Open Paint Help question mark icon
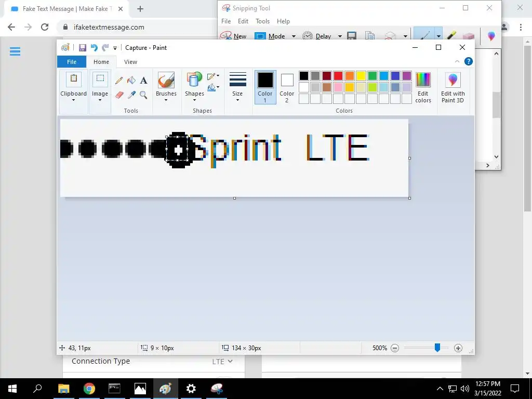This screenshot has width=532, height=399. (x=469, y=61)
